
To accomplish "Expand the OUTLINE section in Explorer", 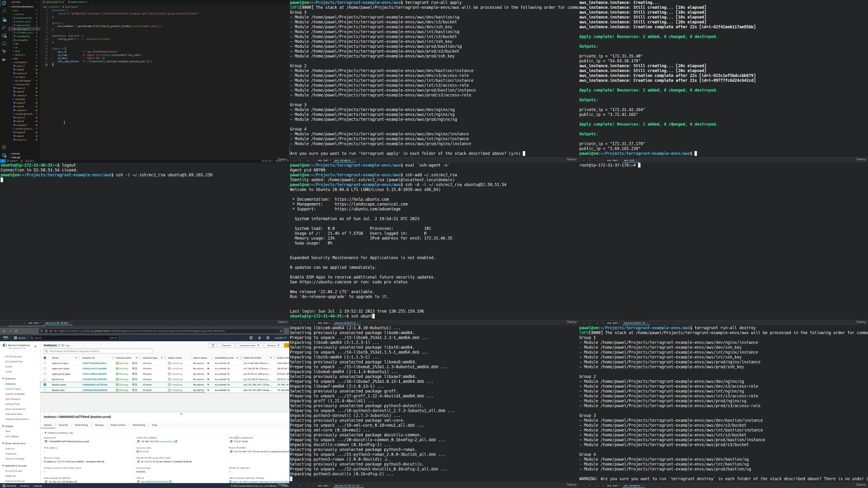I will (16, 153).
